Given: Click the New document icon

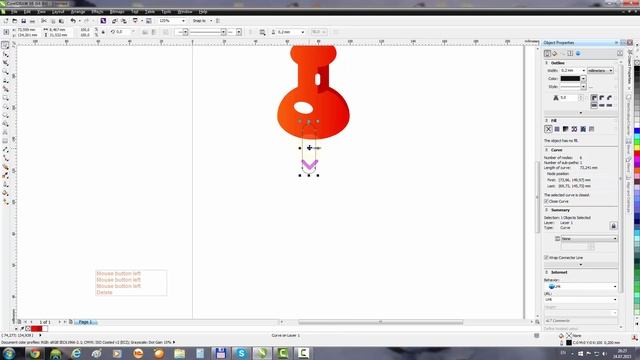Looking at the screenshot, I should click(6, 21).
